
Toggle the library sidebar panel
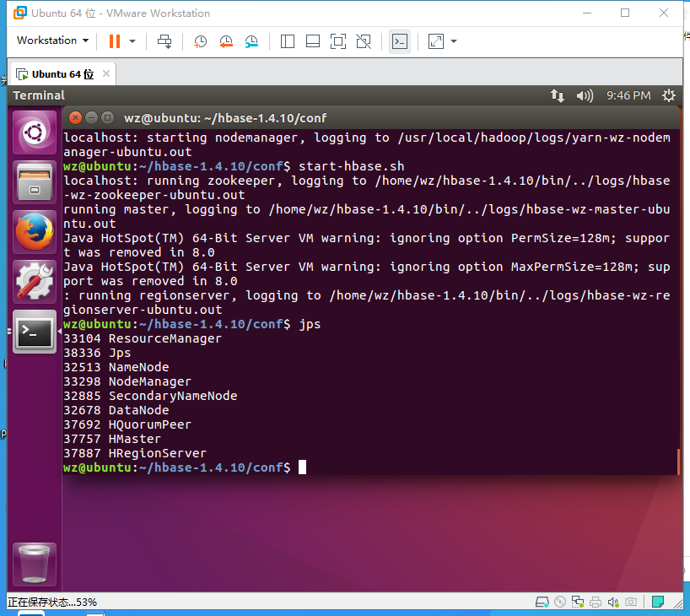[288, 41]
